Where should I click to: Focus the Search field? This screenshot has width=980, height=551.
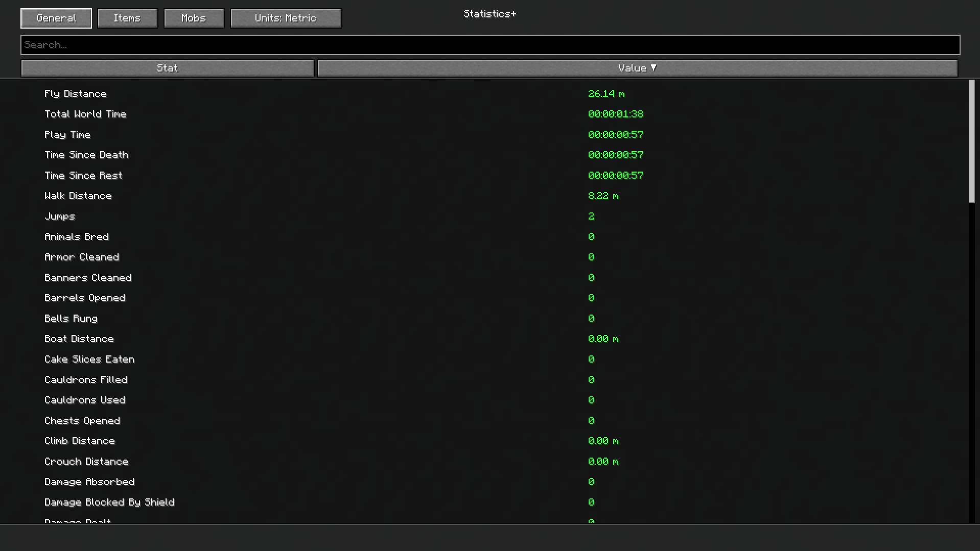(x=490, y=45)
